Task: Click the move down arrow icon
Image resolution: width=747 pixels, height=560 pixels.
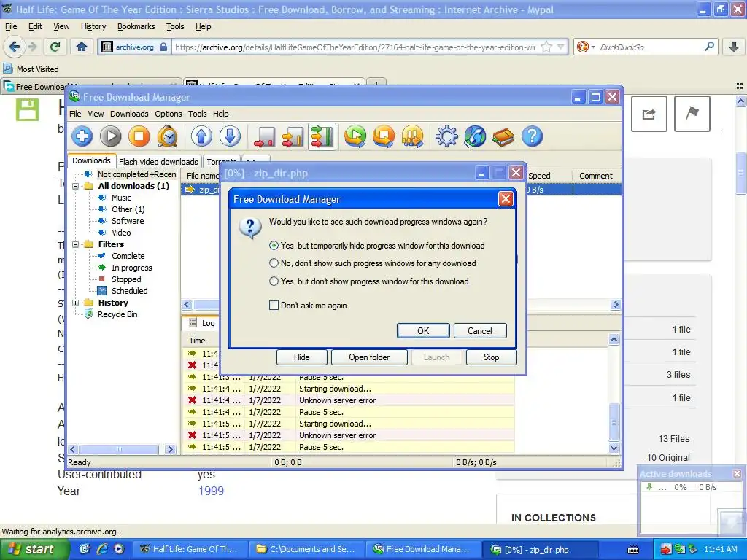Action: (230, 136)
